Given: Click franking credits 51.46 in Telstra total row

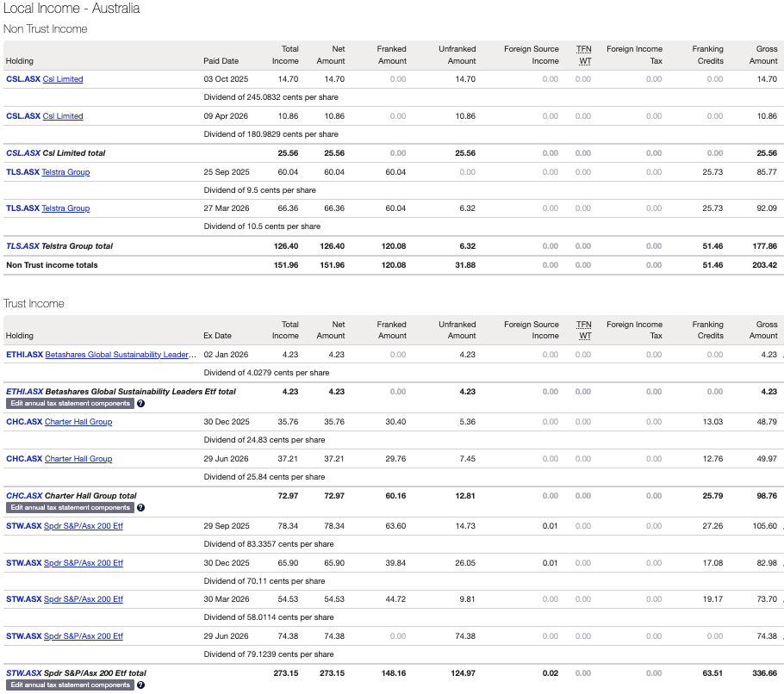Looking at the screenshot, I should 712,246.
